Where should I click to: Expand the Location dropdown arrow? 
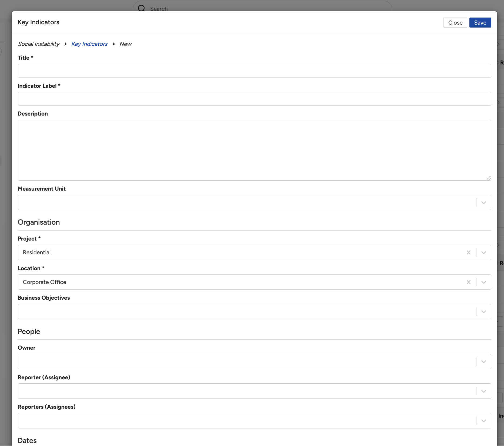click(x=484, y=282)
